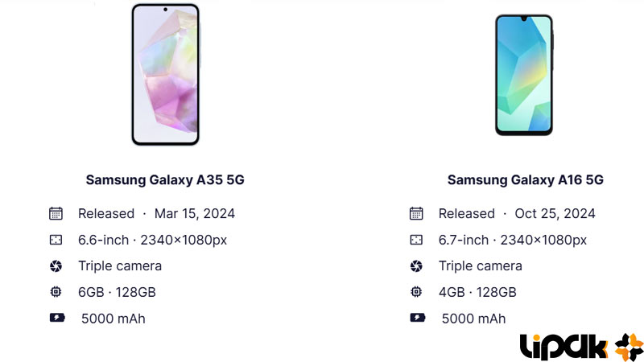
Task: Click the A16 release date calendar icon
Action: coord(416,213)
